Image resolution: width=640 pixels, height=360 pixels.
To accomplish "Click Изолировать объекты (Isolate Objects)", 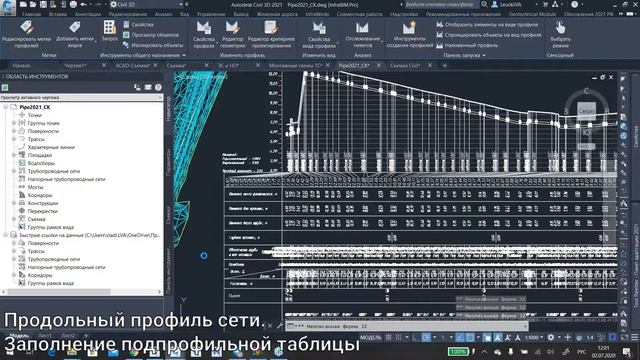I will 153,45.
